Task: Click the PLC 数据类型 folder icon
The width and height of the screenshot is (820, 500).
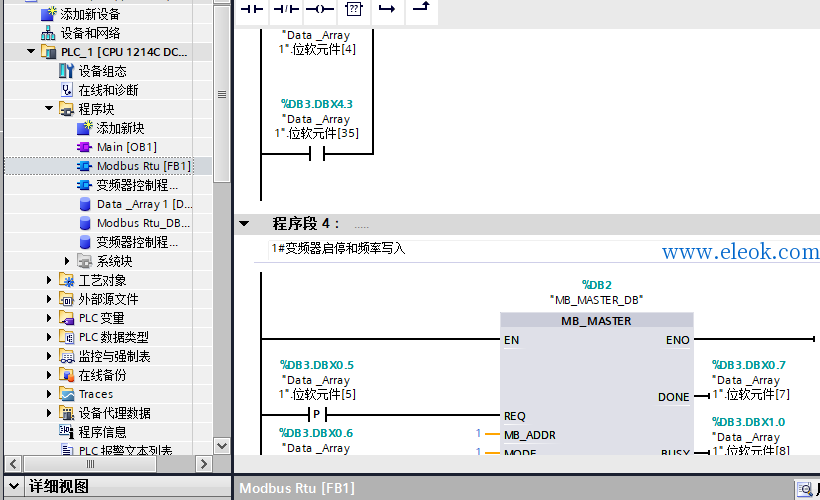Action: pyautogui.click(x=66, y=337)
